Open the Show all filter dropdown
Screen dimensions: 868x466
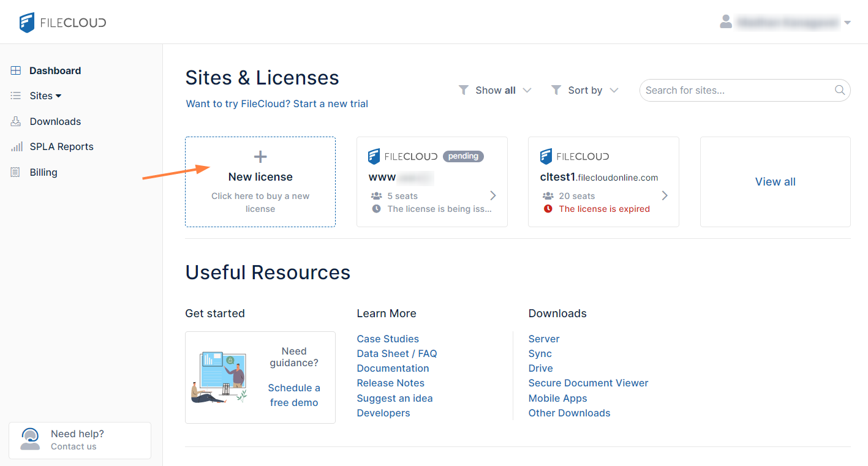click(495, 90)
